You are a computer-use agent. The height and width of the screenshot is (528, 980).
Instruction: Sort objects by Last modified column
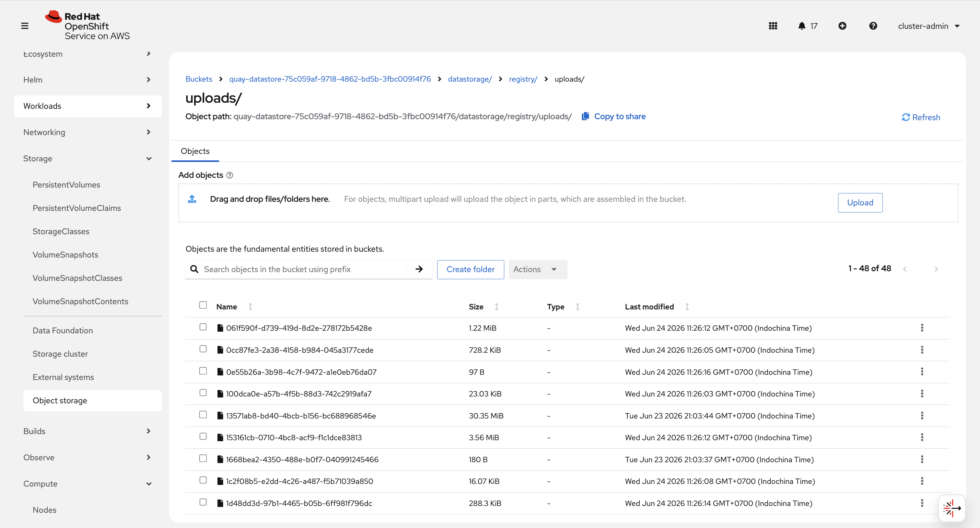[x=687, y=307]
